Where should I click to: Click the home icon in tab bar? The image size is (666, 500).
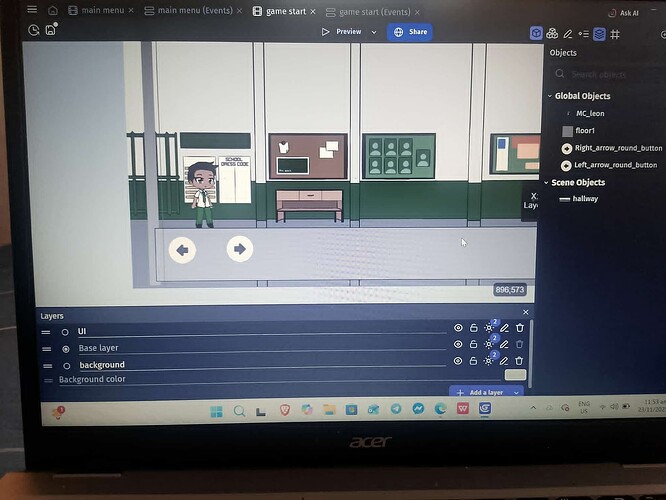[53, 10]
